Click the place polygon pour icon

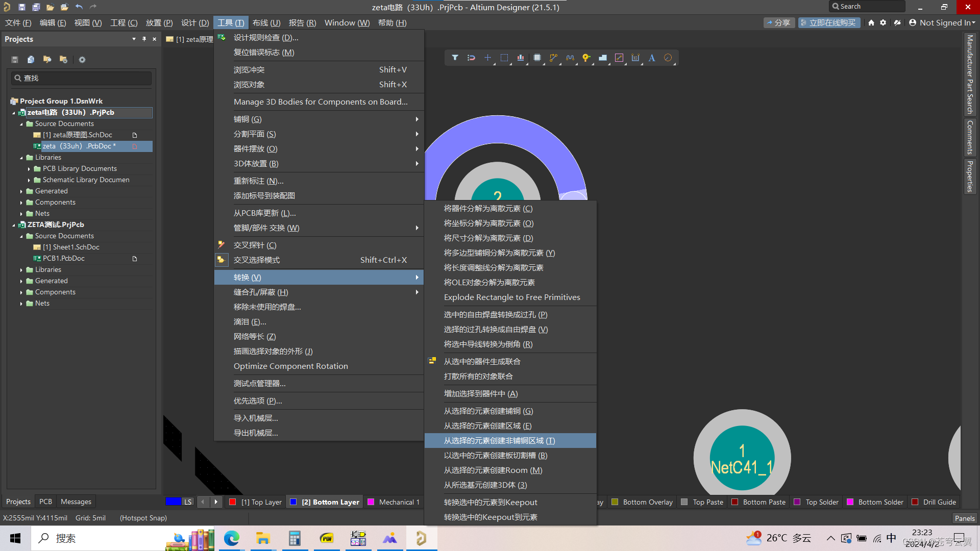603,58
